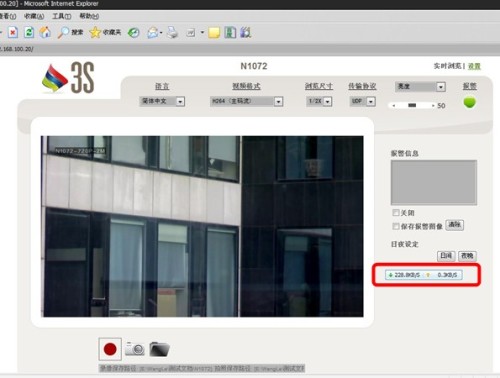
Task: Increase brightness with the slider's right arrow
Action: click(x=433, y=106)
